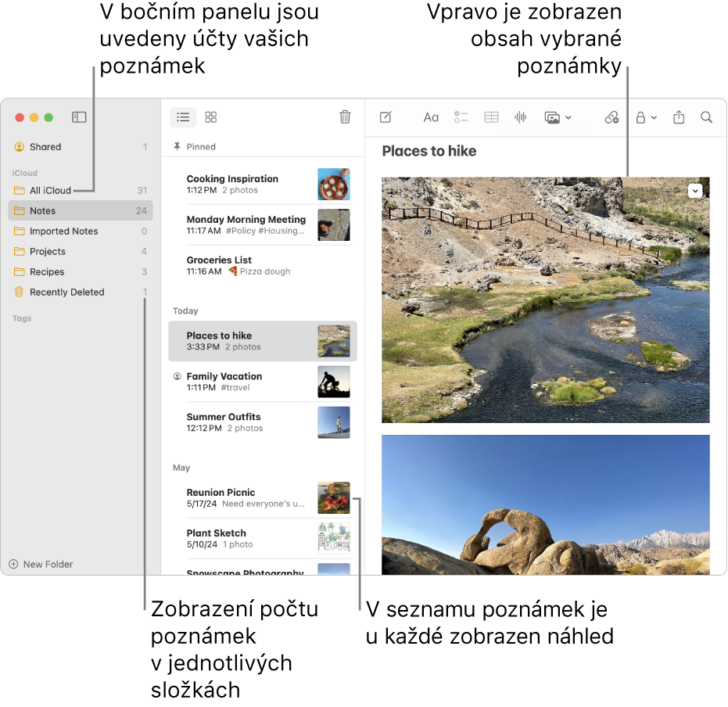Click the Places to hike note title

[x=429, y=152]
